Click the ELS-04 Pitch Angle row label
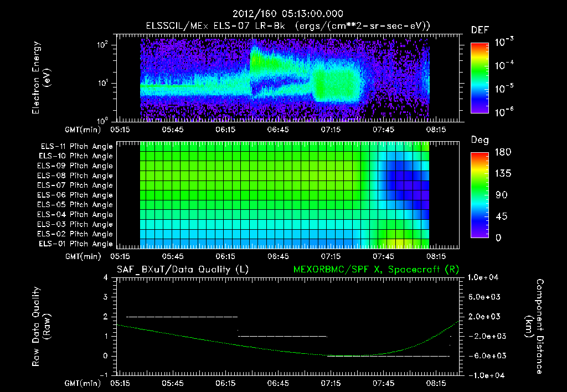This screenshot has height=392, width=567. click(75, 214)
